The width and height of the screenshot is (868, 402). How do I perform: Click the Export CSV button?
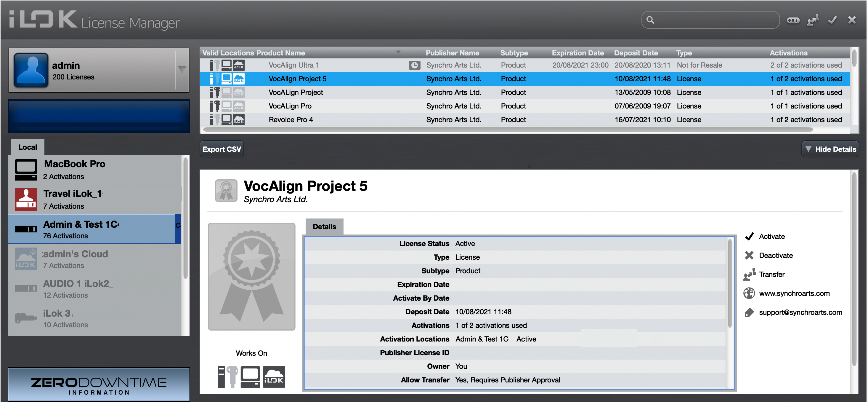click(222, 149)
